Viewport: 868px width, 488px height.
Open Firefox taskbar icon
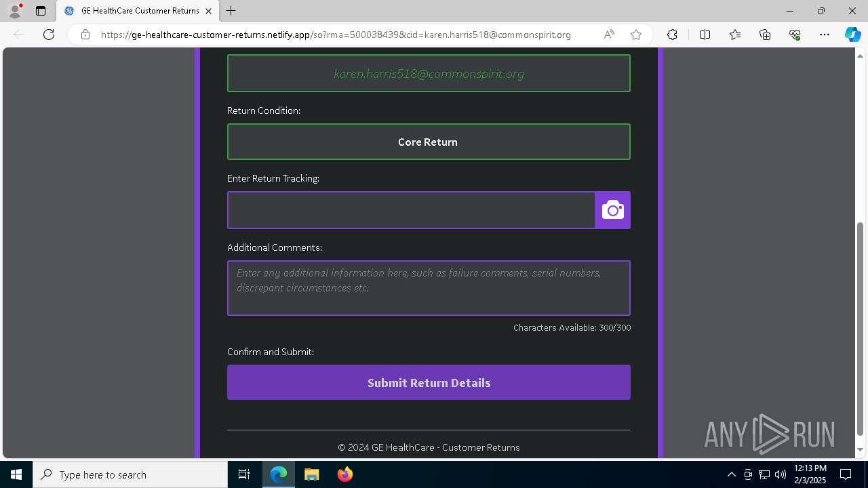(345, 474)
